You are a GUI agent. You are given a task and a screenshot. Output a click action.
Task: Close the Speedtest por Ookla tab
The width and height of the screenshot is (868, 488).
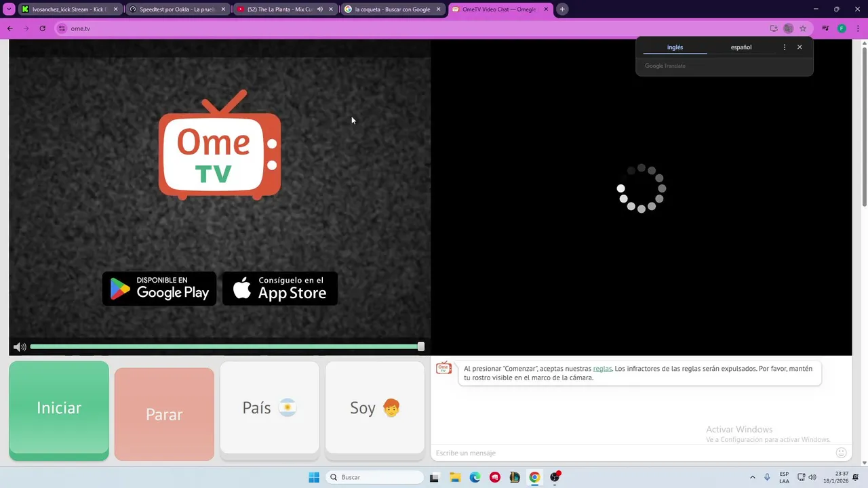pos(223,9)
